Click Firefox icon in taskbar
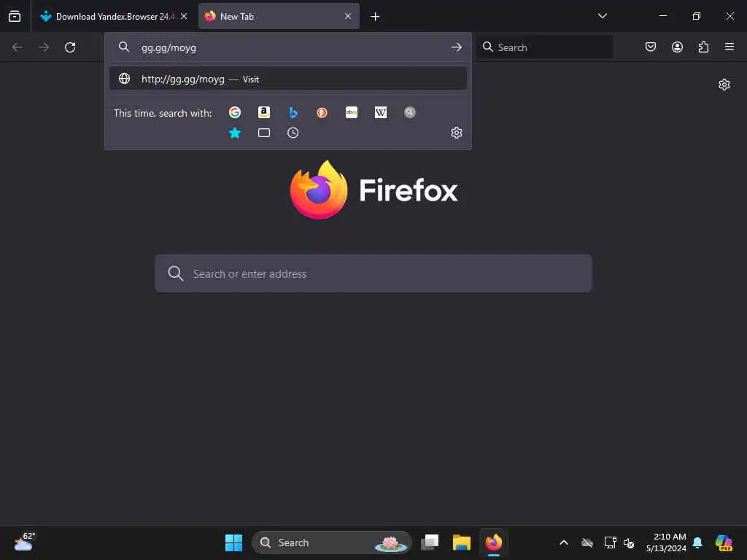Image resolution: width=747 pixels, height=560 pixels. [494, 542]
